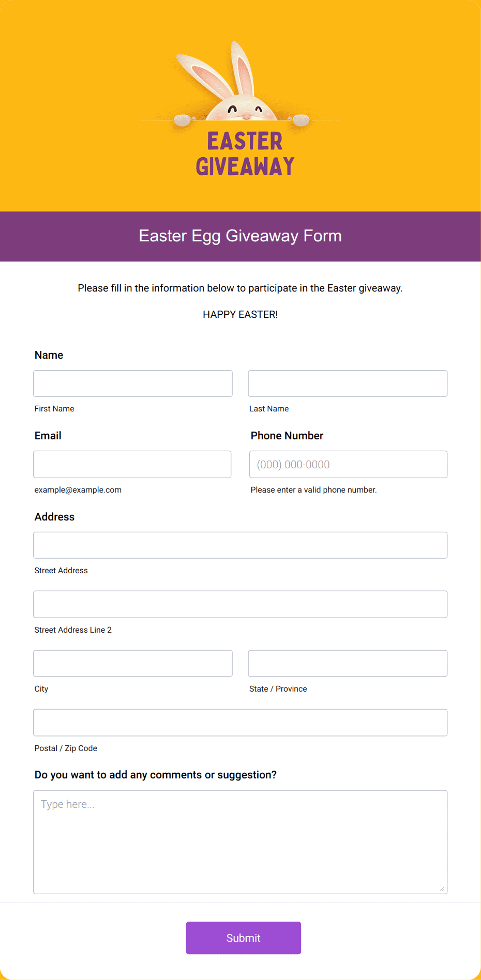Viewport: 481px width, 980px height.
Task: Click the Phone Number field
Action: coord(349,464)
